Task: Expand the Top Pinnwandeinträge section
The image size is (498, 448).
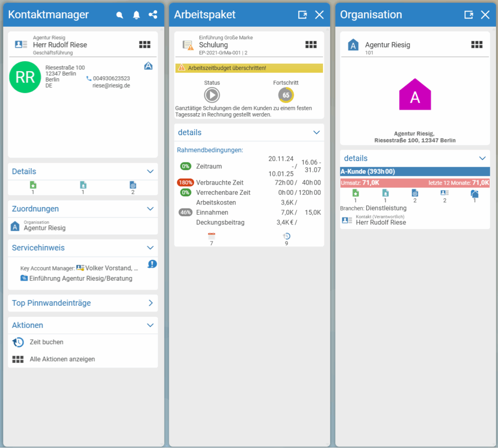Action: point(151,303)
